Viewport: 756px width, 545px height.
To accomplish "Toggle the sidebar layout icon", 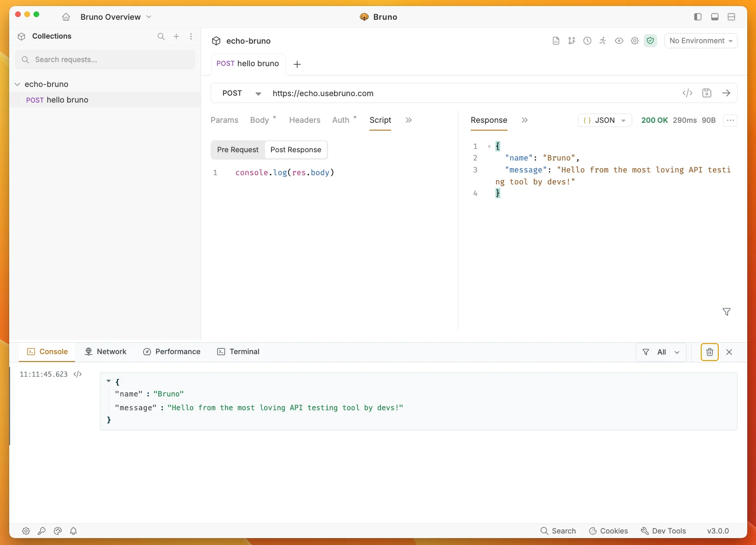I will [698, 17].
